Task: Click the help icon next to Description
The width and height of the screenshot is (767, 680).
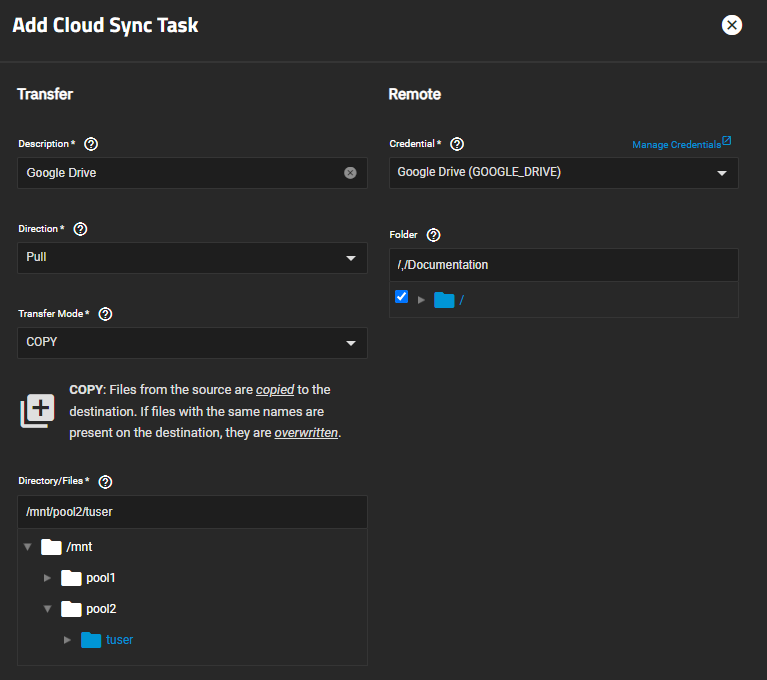Action: [x=92, y=144]
